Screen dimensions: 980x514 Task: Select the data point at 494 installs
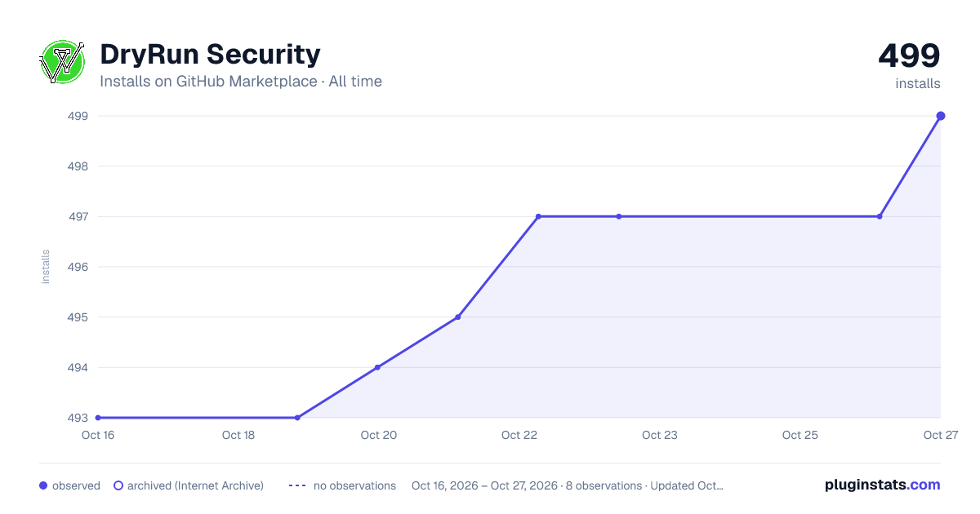[x=377, y=367]
